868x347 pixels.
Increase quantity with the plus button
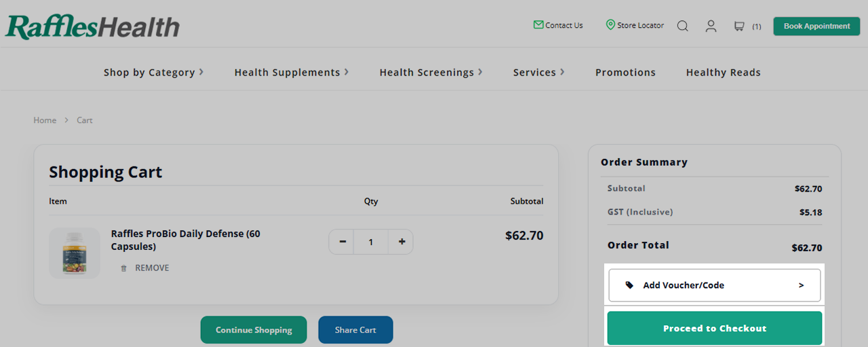(401, 242)
